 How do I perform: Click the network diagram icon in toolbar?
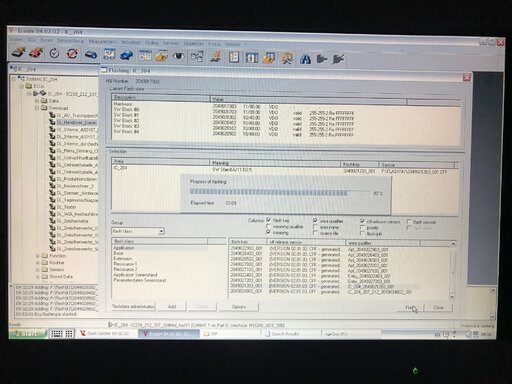pos(197,56)
